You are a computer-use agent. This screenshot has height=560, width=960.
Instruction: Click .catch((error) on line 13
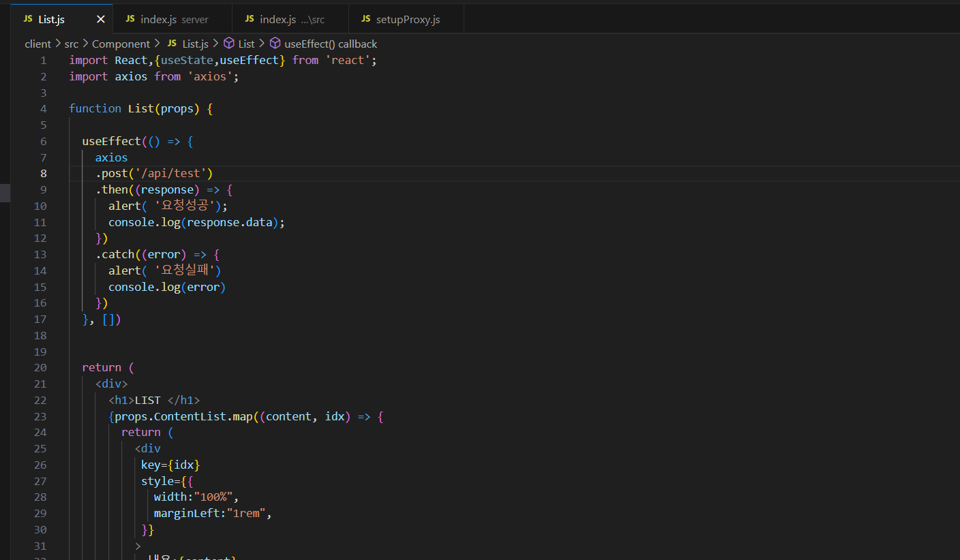point(141,254)
